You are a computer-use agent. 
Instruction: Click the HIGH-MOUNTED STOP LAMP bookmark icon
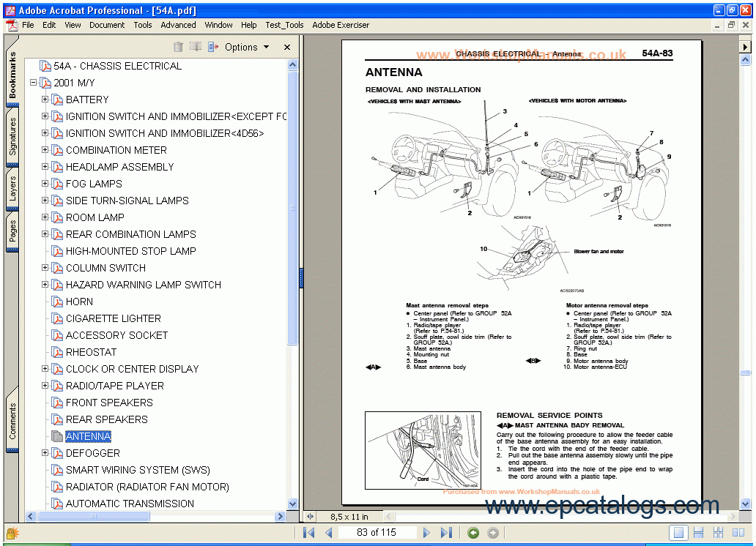(57, 251)
